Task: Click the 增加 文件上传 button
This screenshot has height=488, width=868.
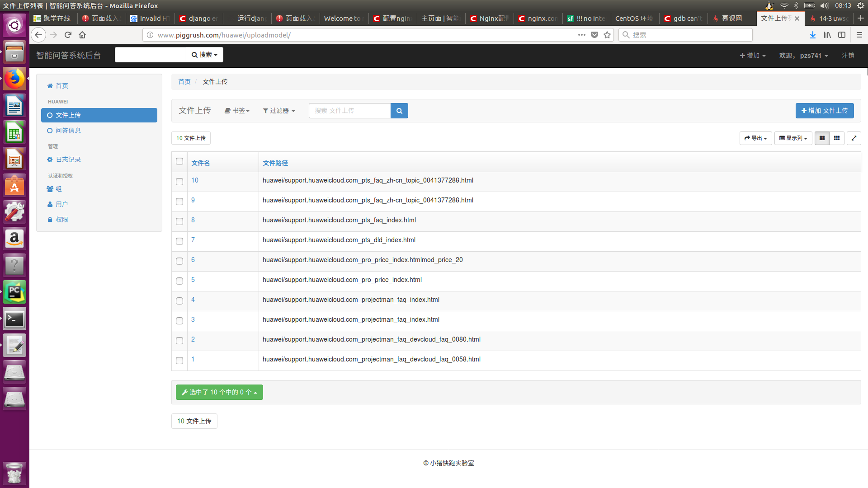Action: tap(824, 111)
